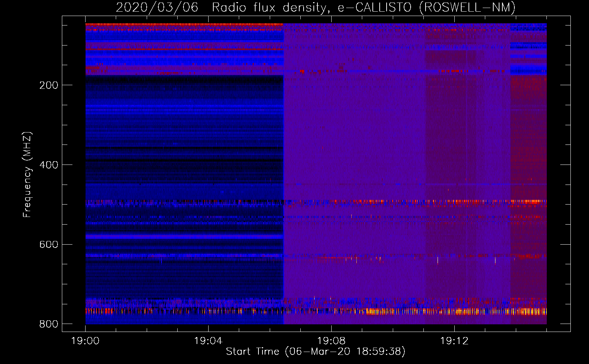Click the 'Start Time (06-Mar-20 18:59:38)' label
This screenshot has width=589, height=364.
pyautogui.click(x=316, y=352)
